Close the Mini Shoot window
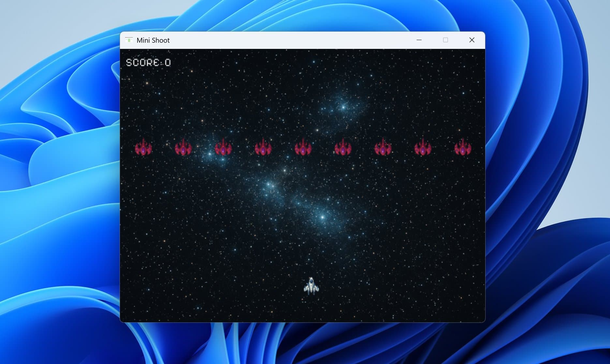This screenshot has height=364, width=610. pyautogui.click(x=472, y=40)
